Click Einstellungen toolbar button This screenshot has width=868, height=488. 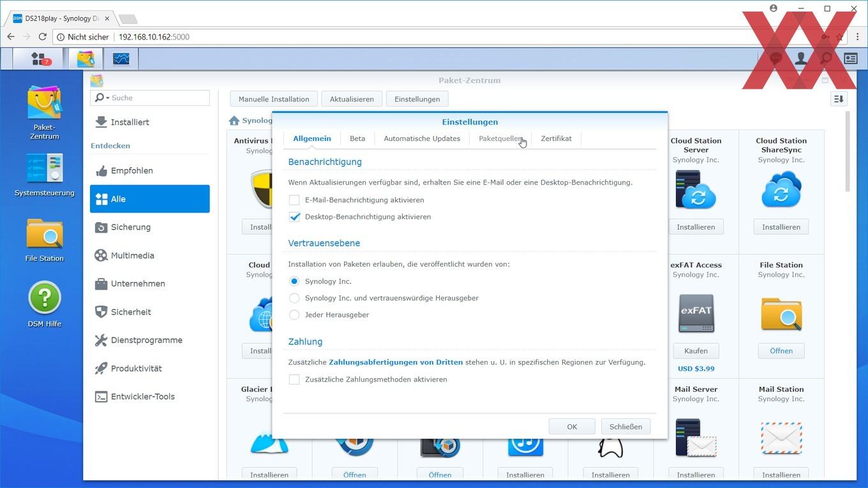click(417, 99)
